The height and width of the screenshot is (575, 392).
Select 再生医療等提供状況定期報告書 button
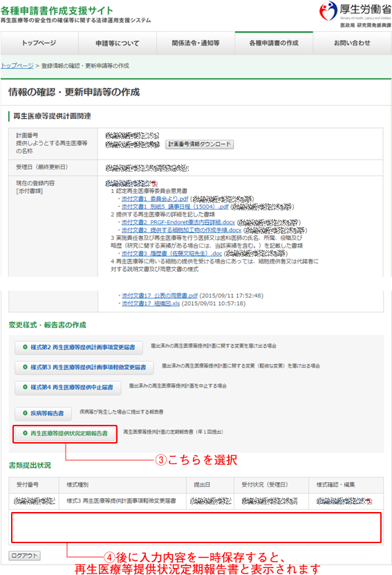(65, 433)
